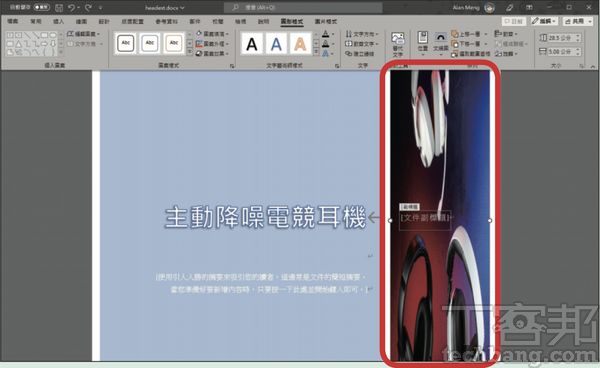
Task: Click 下移一層 (Send Backward) button
Action: tap(465, 44)
